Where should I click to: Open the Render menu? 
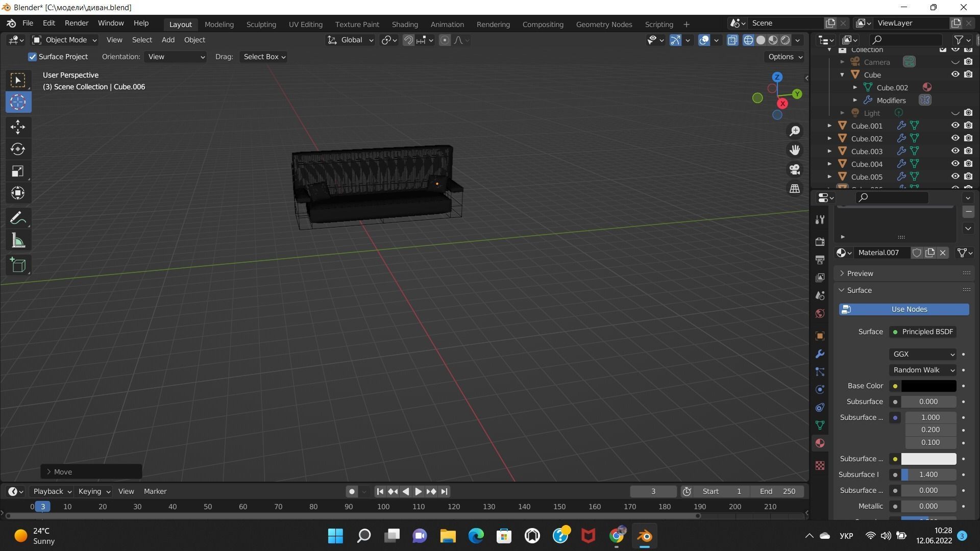[x=77, y=23]
